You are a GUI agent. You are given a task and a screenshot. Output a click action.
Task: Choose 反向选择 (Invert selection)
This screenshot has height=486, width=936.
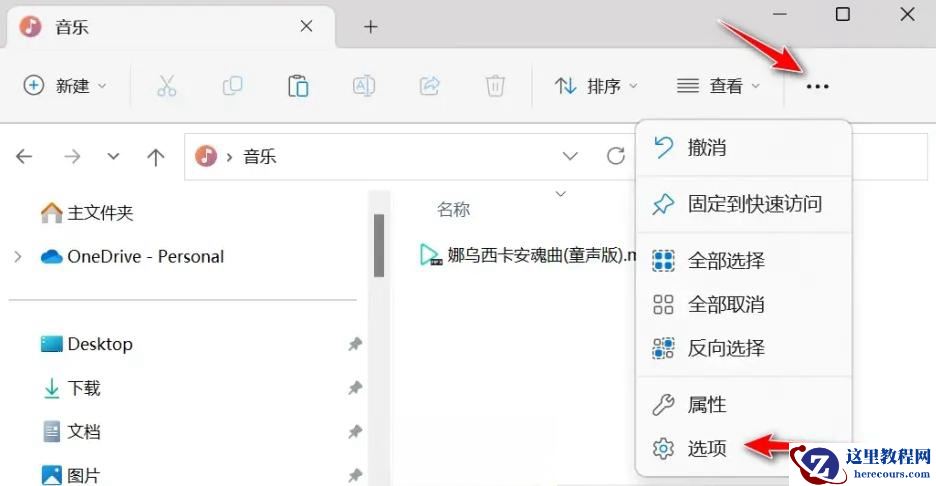[x=744, y=348]
